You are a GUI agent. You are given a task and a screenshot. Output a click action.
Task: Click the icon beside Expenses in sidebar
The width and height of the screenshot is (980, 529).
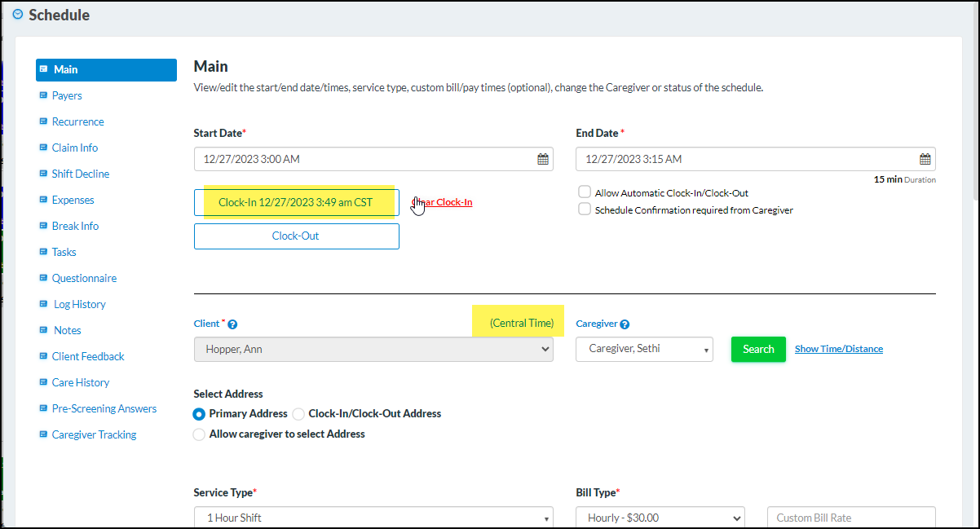coord(45,200)
